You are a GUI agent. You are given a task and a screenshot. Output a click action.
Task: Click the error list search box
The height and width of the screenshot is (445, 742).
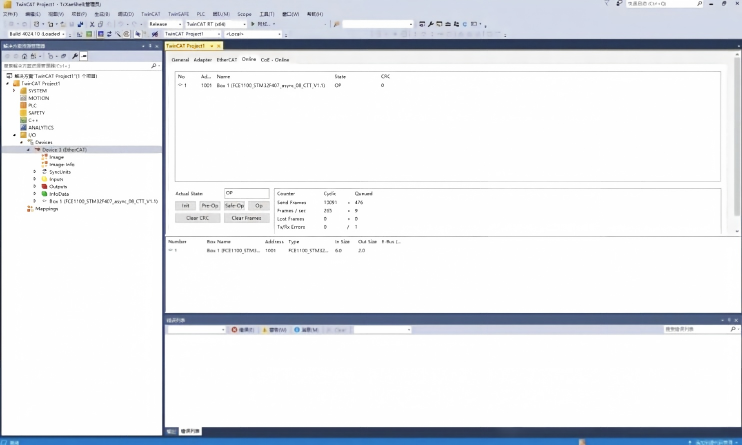pyautogui.click(x=700, y=329)
